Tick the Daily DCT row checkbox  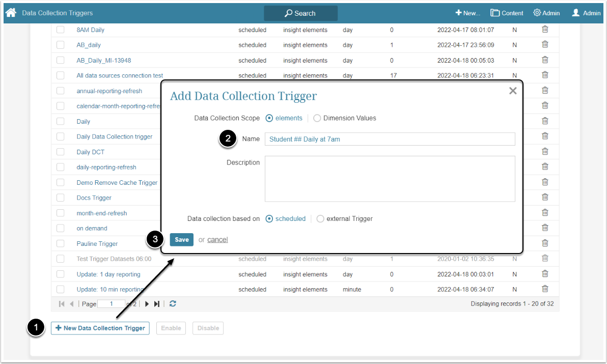pos(61,152)
